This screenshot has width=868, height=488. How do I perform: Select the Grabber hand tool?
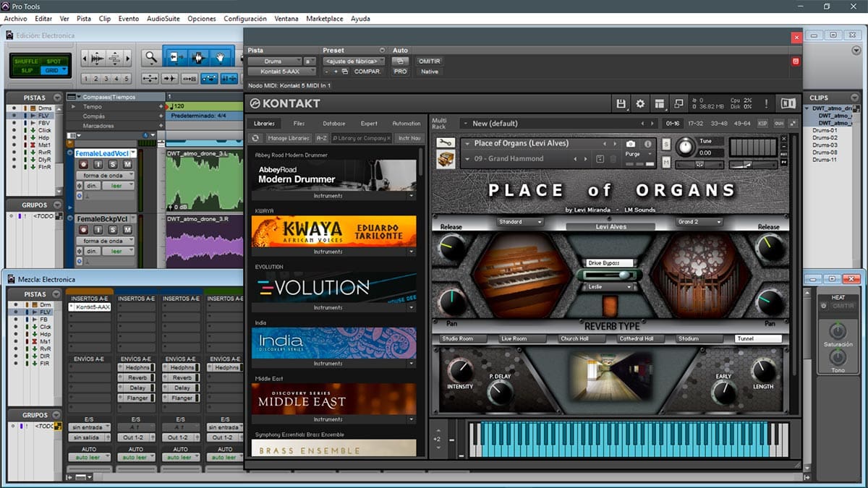[221, 57]
